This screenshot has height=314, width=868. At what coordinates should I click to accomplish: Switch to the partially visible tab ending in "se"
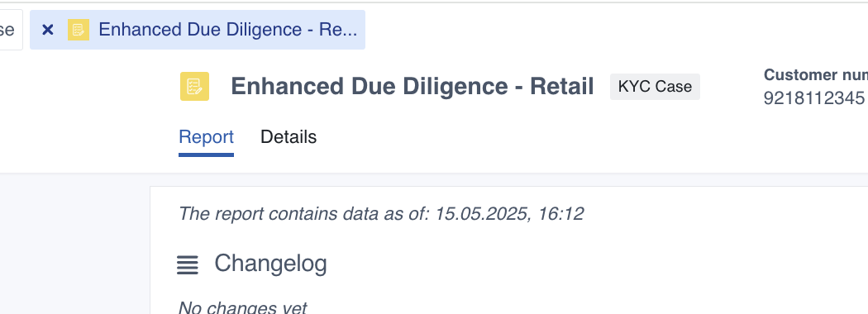(7, 30)
